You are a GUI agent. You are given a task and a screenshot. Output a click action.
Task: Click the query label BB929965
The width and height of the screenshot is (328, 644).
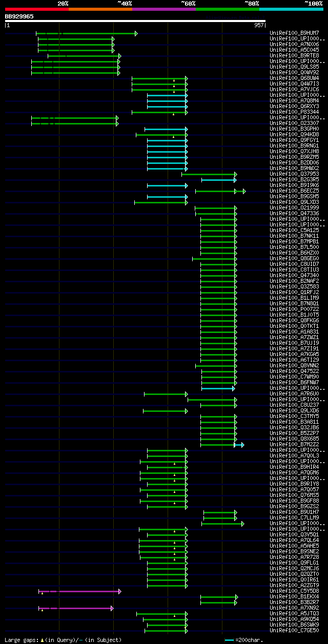pyautogui.click(x=19, y=16)
